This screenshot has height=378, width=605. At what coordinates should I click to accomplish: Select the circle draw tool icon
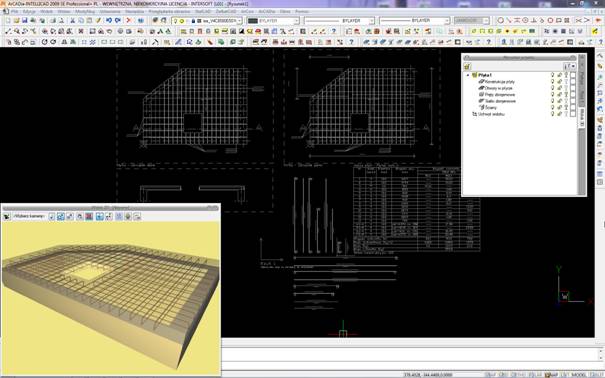coord(500,20)
